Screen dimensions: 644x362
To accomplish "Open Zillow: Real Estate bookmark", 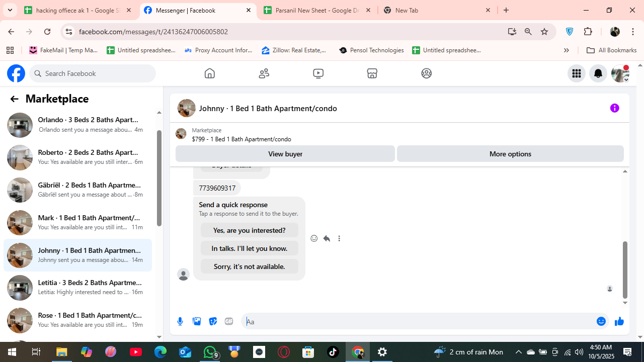I will (x=294, y=50).
